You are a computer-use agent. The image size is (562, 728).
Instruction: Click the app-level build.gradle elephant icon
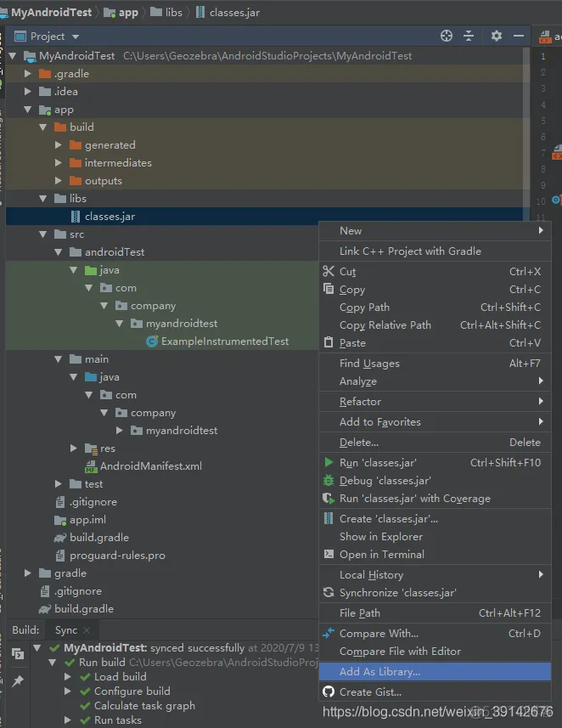[60, 538]
